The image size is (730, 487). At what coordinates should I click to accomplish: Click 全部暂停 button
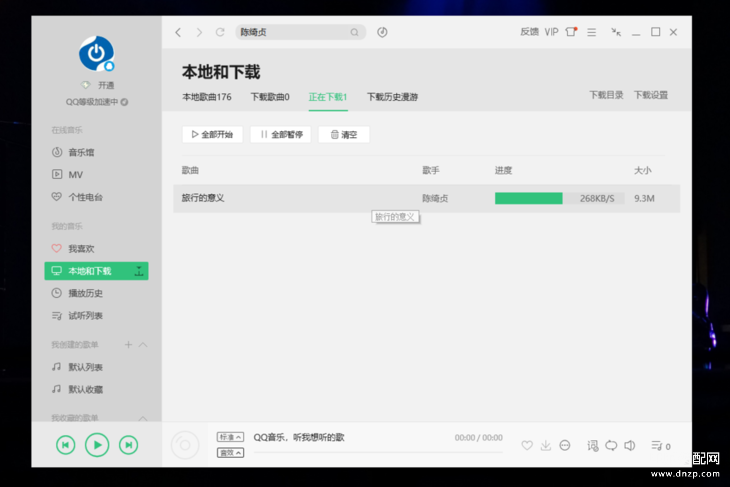click(x=281, y=135)
